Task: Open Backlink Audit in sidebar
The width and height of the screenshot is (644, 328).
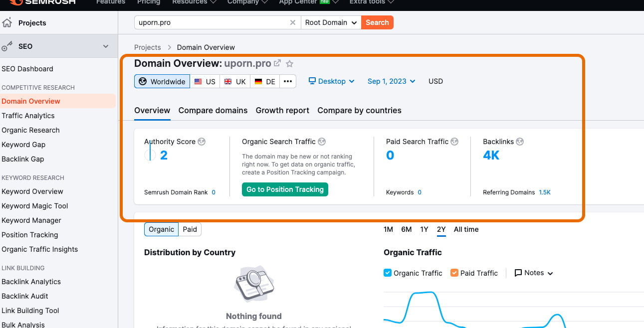Action: point(25,296)
